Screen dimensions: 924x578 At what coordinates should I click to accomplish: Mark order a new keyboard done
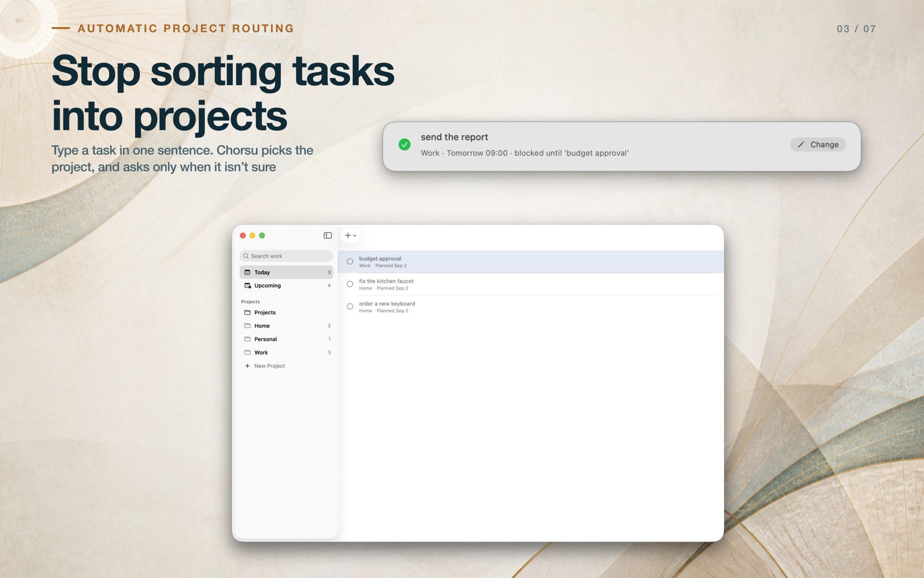tap(350, 307)
